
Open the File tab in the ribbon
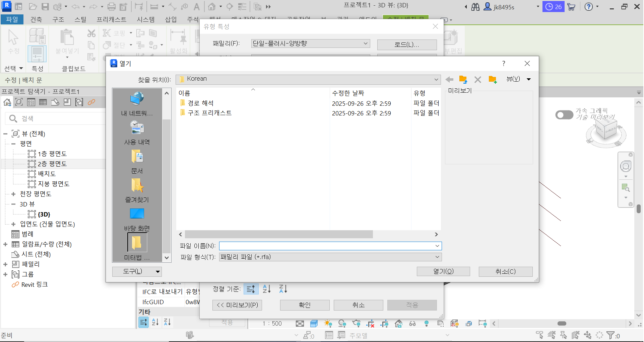12,19
